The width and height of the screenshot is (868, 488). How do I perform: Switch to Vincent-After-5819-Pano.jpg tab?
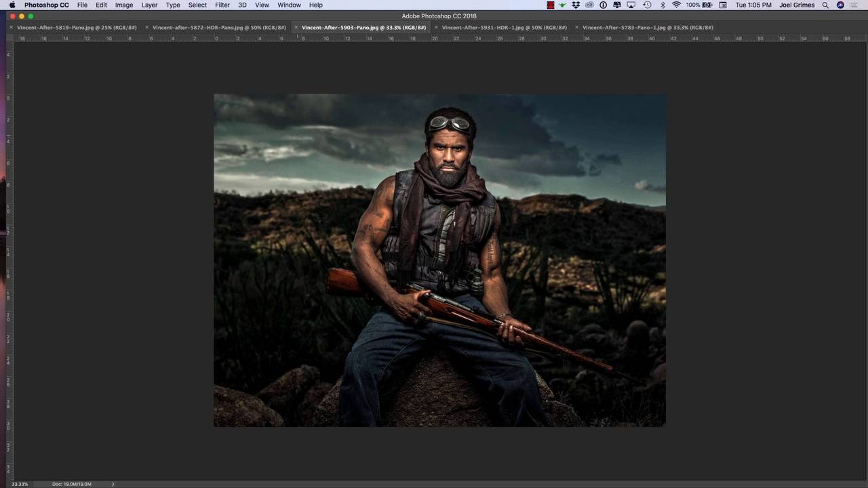pos(77,28)
